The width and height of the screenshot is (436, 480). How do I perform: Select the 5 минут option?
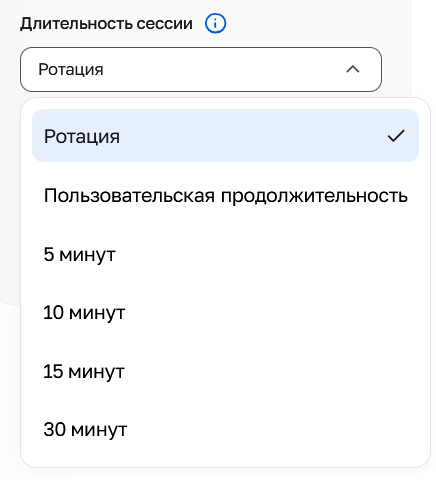(225, 254)
